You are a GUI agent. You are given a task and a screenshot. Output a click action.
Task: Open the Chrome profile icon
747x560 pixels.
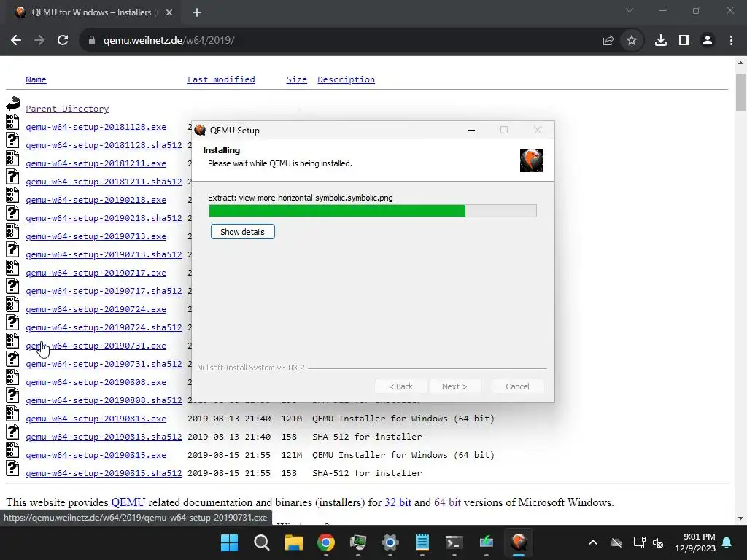click(x=708, y=41)
